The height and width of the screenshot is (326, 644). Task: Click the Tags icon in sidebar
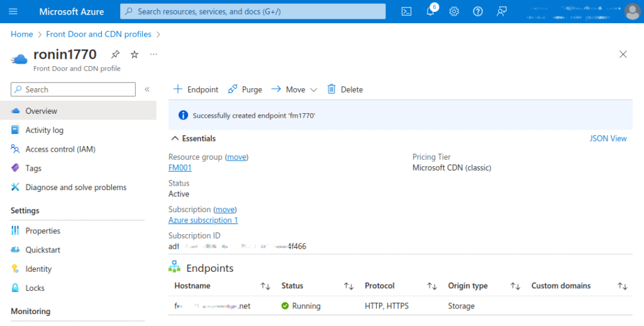15,168
